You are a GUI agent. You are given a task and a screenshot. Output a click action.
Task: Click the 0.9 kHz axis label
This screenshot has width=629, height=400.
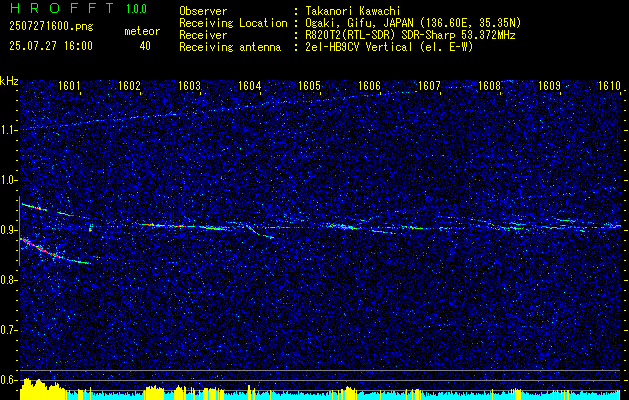tap(8, 230)
